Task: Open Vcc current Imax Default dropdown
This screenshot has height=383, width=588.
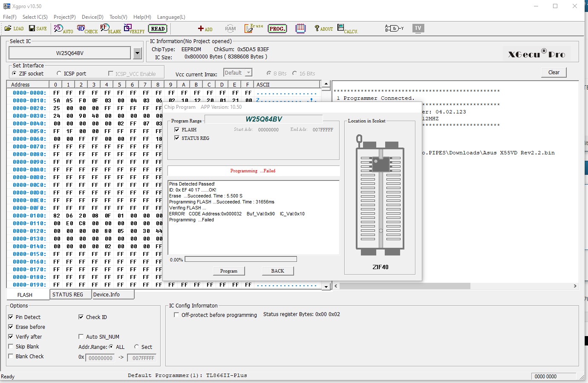Action: click(x=249, y=73)
